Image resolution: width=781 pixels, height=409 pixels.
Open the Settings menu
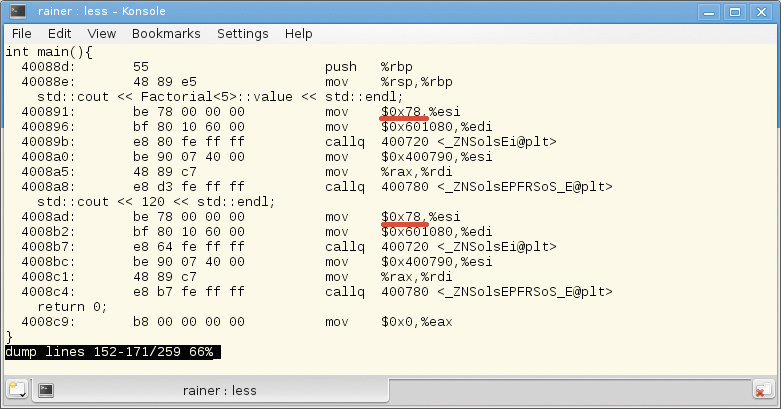pos(242,34)
